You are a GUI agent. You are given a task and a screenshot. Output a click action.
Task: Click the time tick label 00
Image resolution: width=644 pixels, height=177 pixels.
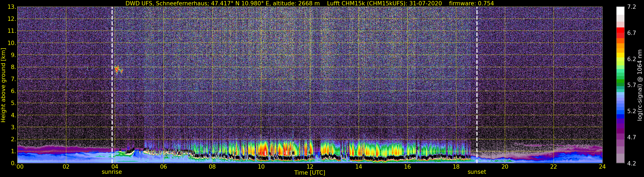pyautogui.click(x=20, y=167)
